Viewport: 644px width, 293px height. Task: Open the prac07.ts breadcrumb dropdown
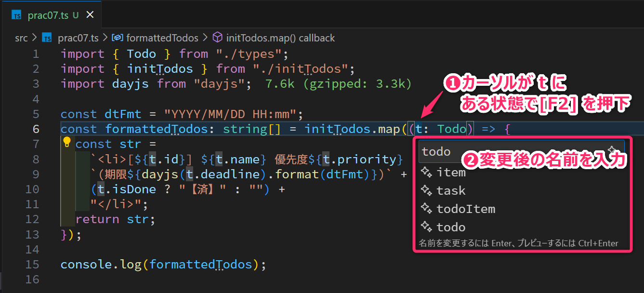78,38
